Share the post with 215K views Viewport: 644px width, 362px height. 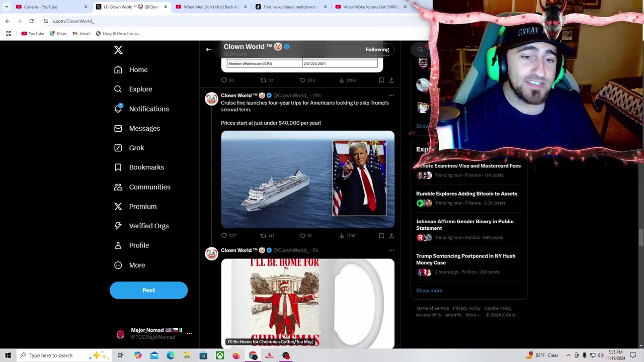[391, 80]
